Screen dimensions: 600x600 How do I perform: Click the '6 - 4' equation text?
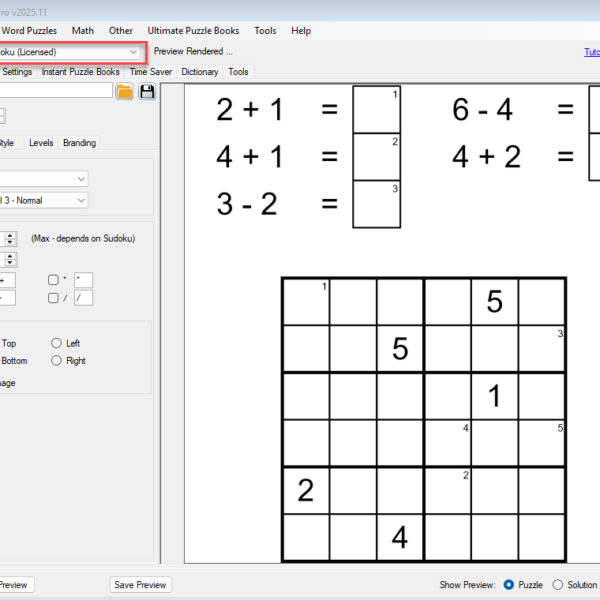click(x=483, y=109)
